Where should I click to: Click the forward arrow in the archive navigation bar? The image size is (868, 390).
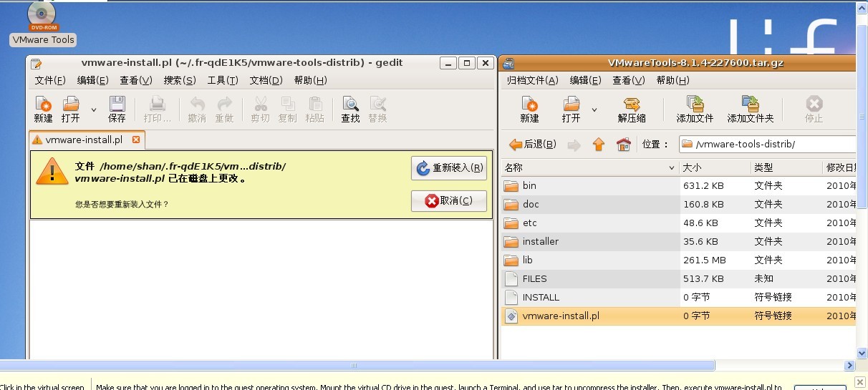pyautogui.click(x=574, y=145)
